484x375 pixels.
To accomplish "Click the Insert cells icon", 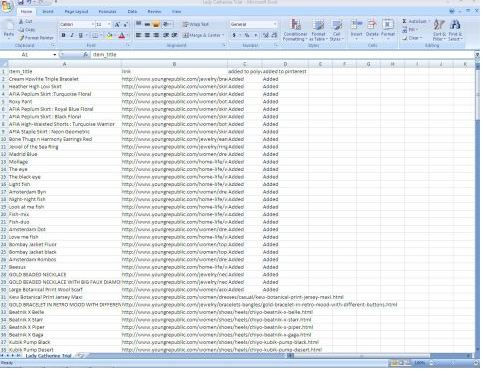I will [x=356, y=29].
